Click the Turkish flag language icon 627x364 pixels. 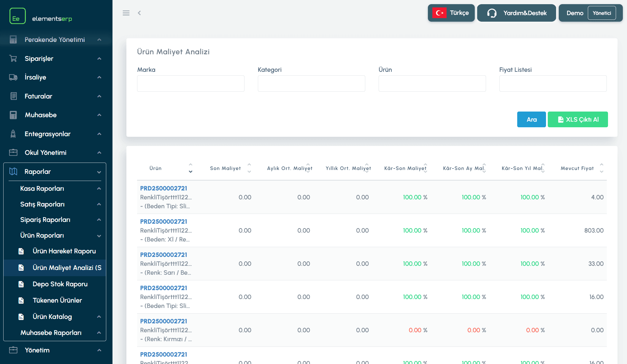click(439, 13)
